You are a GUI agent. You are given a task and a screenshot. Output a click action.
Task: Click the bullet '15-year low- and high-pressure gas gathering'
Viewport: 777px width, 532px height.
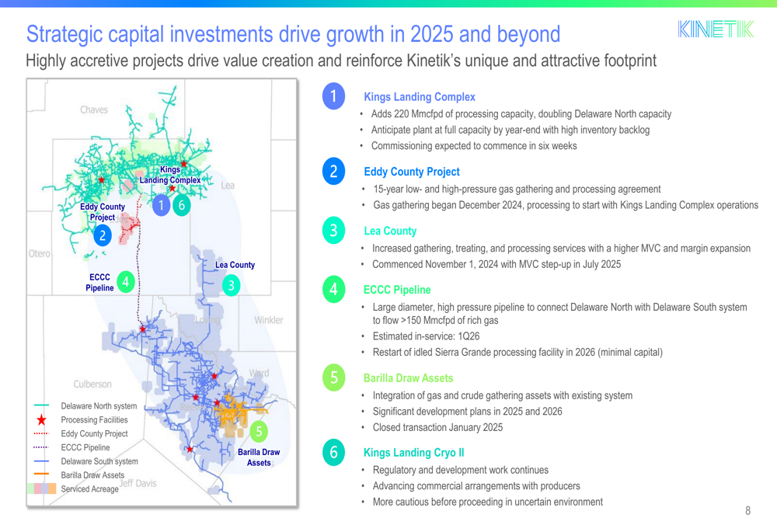click(517, 190)
